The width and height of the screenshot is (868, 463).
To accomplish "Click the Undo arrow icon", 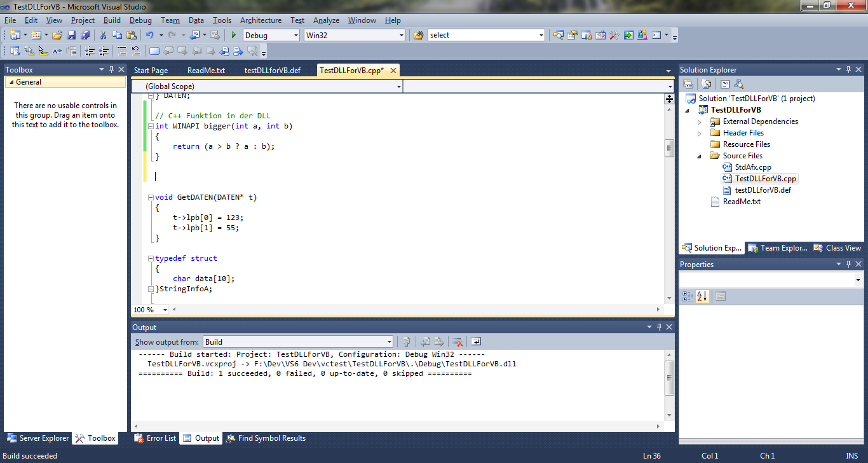I will [x=149, y=36].
